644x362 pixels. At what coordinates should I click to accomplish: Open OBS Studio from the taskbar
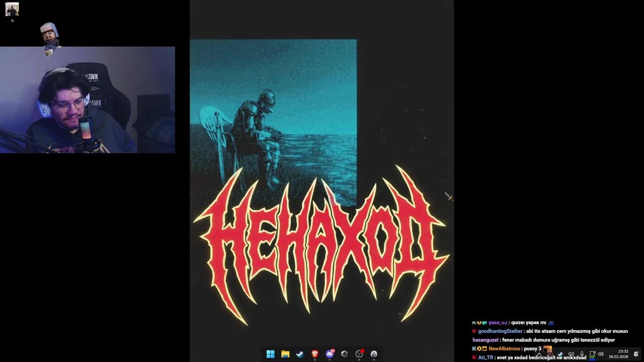click(359, 354)
